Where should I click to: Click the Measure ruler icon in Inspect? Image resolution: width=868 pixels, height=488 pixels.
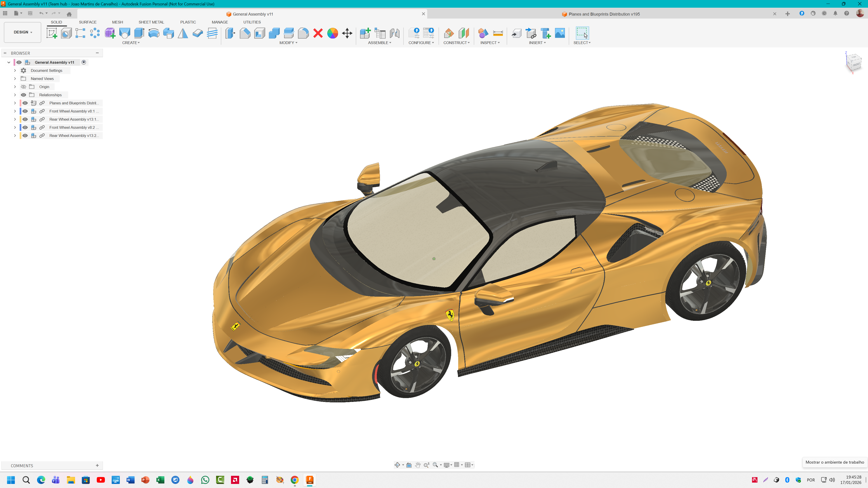[498, 33]
